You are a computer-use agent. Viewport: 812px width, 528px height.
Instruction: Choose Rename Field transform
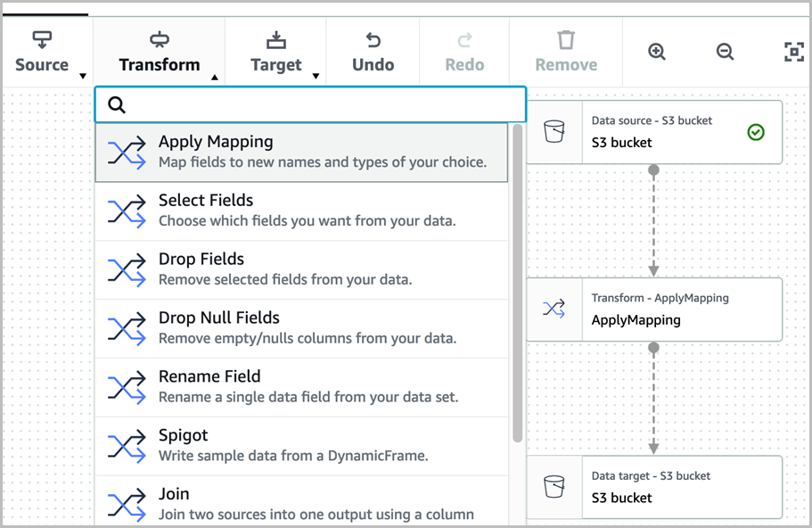(x=301, y=387)
